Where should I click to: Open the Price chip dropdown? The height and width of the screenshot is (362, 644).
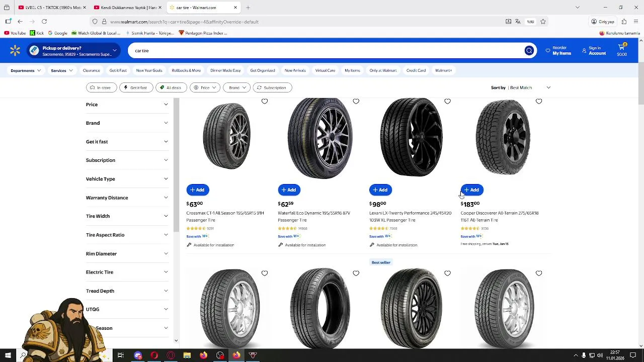pos(205,87)
